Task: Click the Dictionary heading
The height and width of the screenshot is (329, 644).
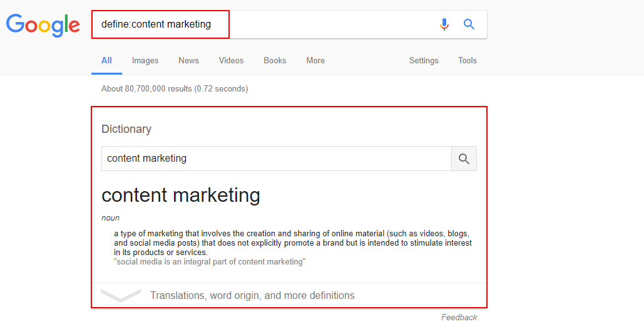Action: pos(126,129)
